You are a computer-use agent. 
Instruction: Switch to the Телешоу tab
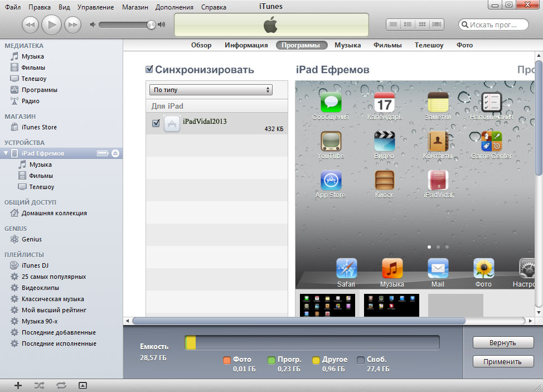point(429,45)
